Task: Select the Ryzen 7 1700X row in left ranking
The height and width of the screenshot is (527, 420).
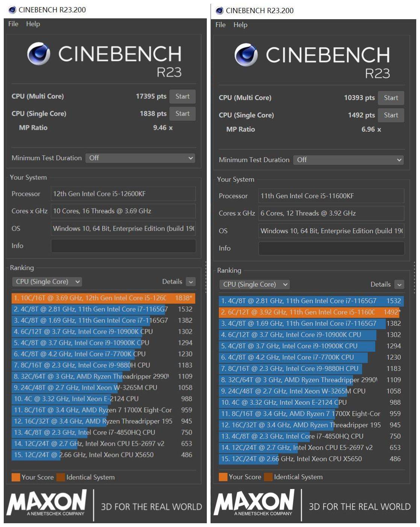Action: (x=103, y=410)
